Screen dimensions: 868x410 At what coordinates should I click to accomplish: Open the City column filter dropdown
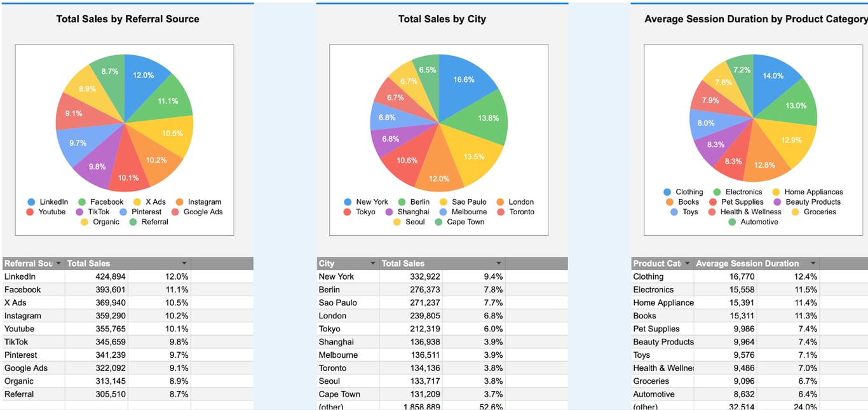(x=373, y=263)
